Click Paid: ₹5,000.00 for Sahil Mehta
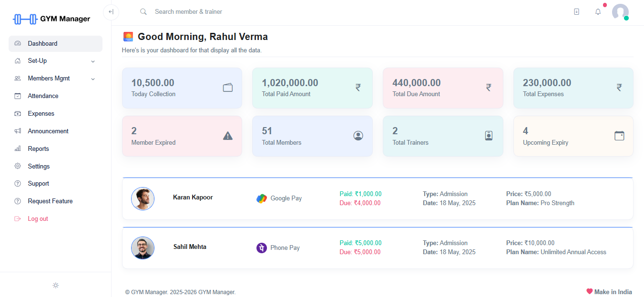The width and height of the screenshot is (644, 297). [x=360, y=243]
